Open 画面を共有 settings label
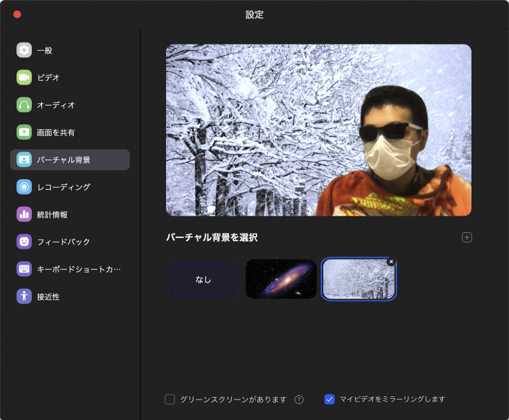This screenshot has height=420, width=509. (56, 132)
